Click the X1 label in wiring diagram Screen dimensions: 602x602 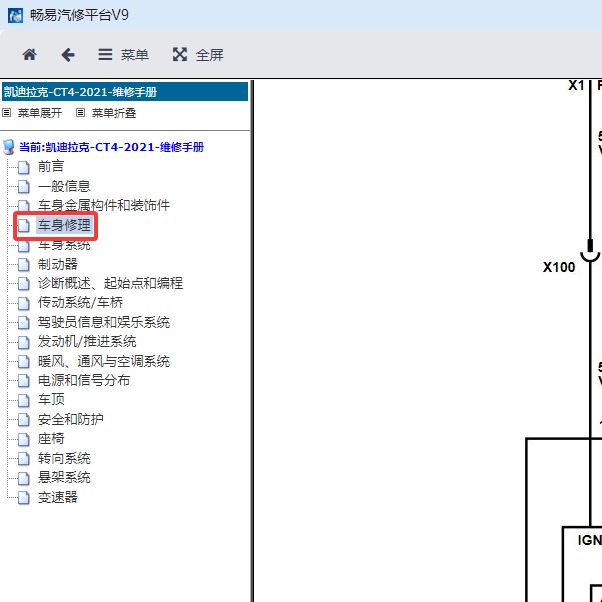pyautogui.click(x=576, y=85)
